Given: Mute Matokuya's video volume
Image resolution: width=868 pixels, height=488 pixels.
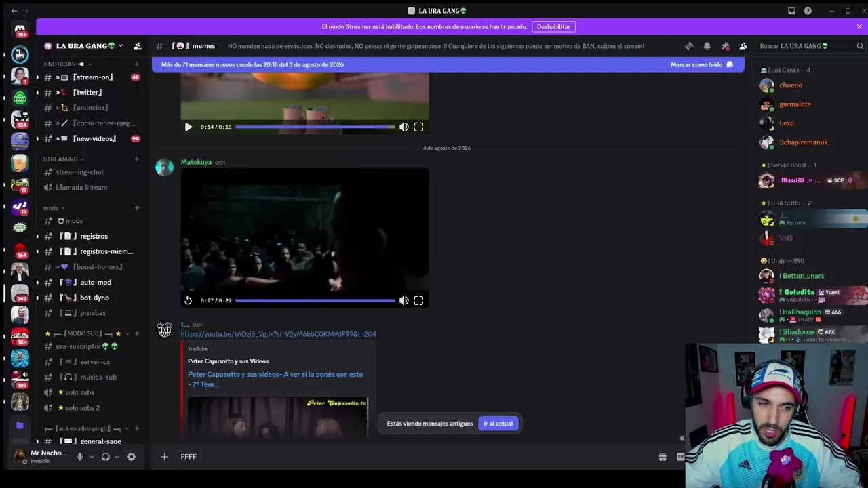Looking at the screenshot, I should 404,300.
